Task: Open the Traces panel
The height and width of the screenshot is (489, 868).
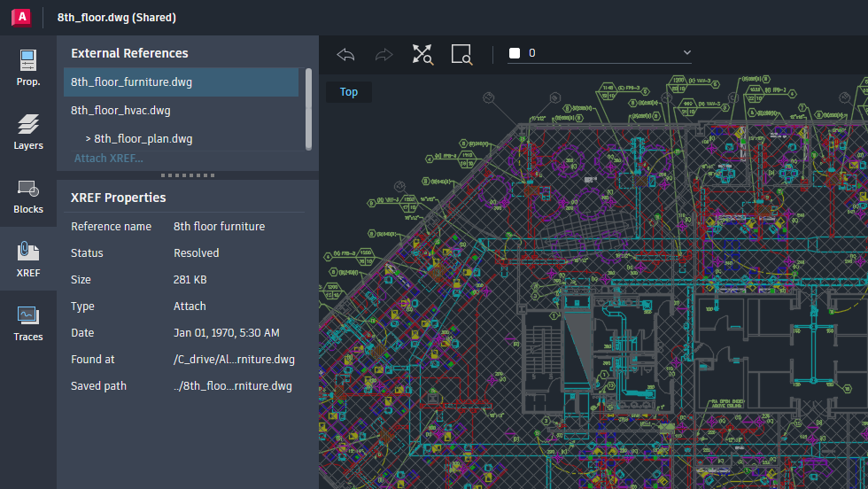Action: pyautogui.click(x=28, y=323)
